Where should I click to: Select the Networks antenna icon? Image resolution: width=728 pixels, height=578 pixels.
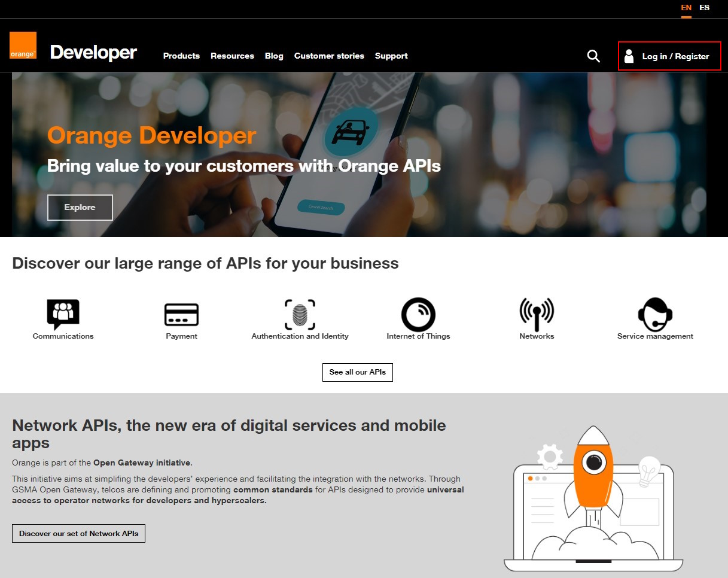click(537, 314)
